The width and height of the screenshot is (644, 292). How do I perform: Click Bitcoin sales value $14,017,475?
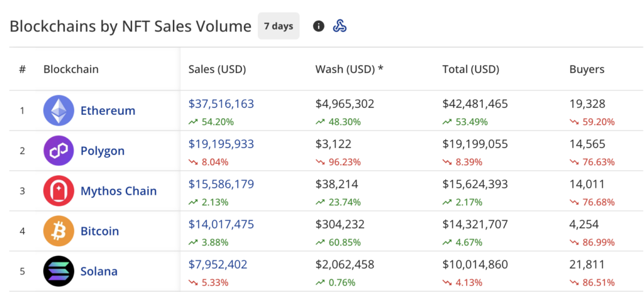coord(221,224)
